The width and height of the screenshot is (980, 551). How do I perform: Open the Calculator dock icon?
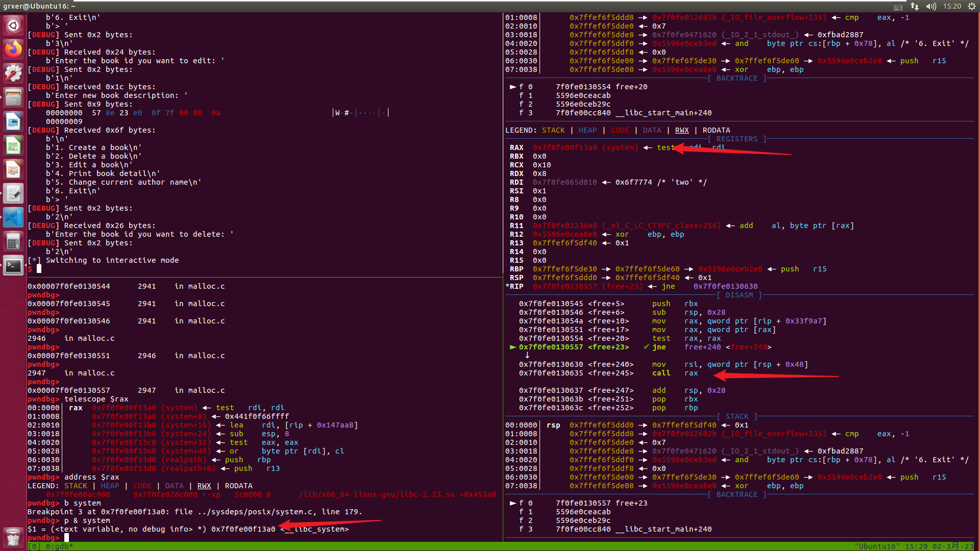tap(13, 241)
